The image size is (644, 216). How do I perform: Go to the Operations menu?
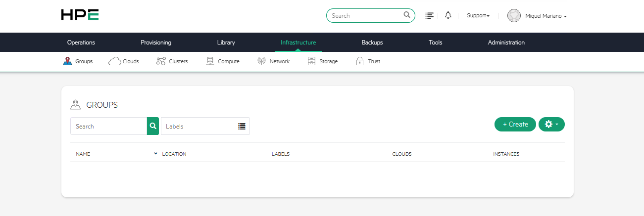[x=81, y=43]
